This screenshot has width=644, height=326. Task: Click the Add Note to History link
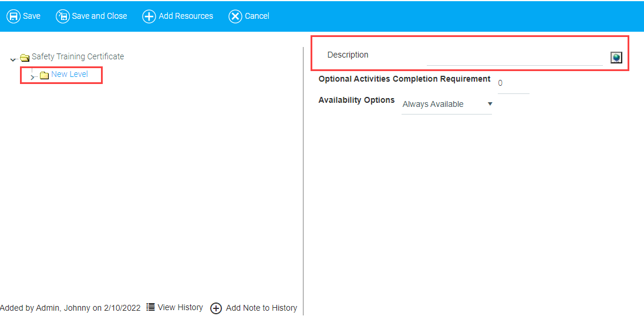pos(261,308)
